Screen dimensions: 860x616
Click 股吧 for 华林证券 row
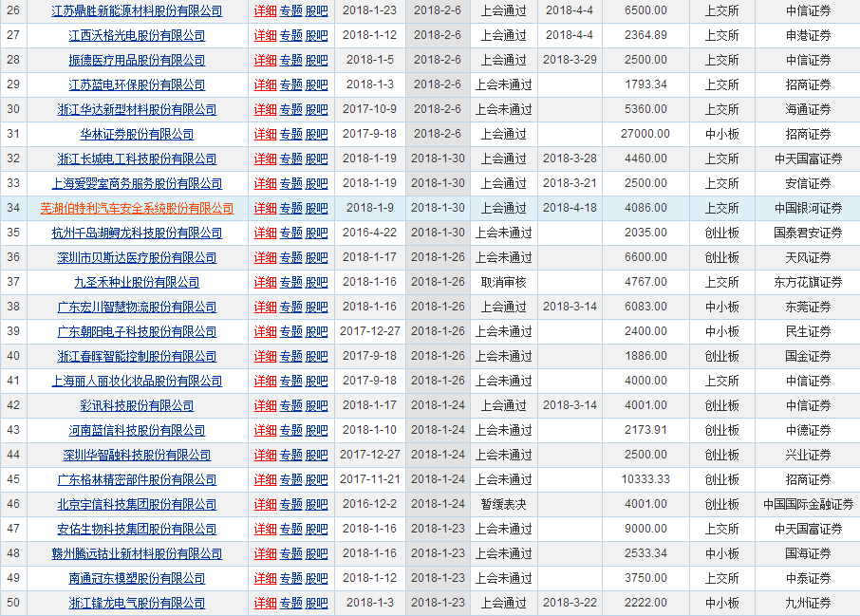point(316,135)
